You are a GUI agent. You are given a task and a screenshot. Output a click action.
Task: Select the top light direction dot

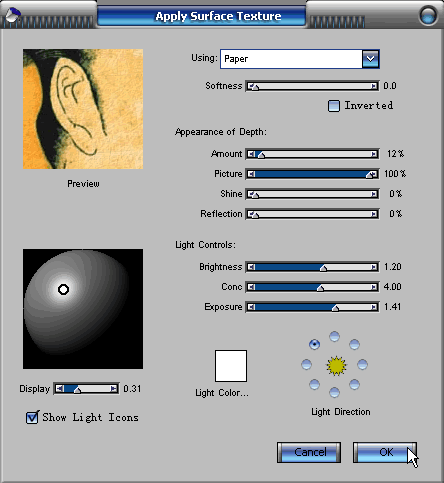click(334, 336)
